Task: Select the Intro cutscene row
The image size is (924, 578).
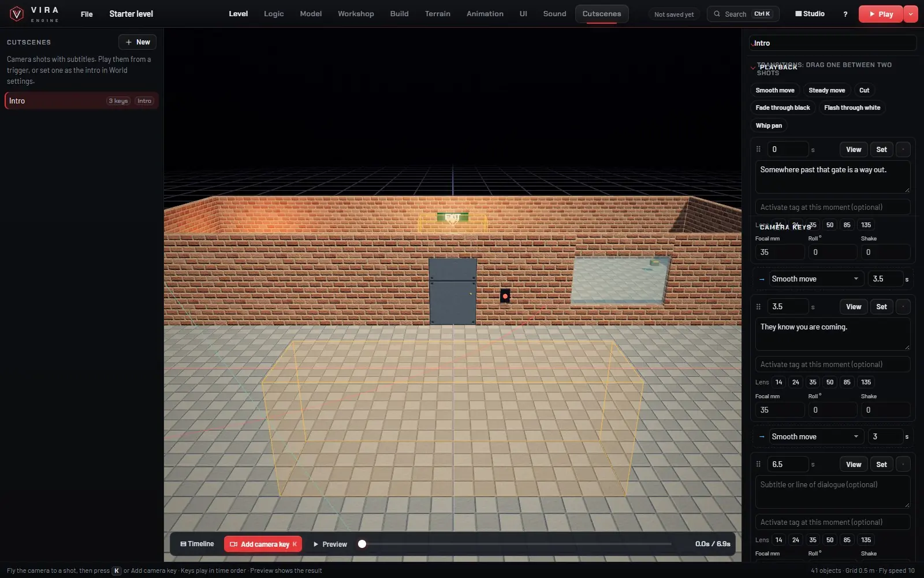Action: (81, 101)
